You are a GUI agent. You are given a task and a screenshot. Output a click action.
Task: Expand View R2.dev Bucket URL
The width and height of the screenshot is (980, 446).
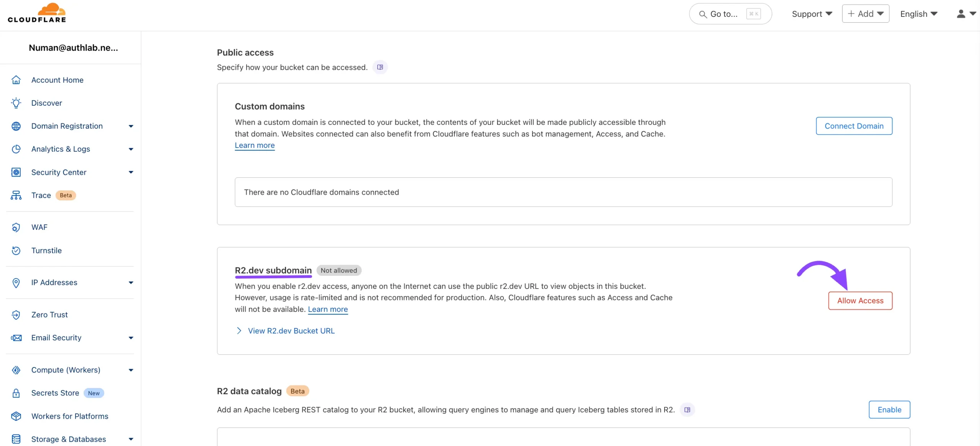(x=285, y=331)
